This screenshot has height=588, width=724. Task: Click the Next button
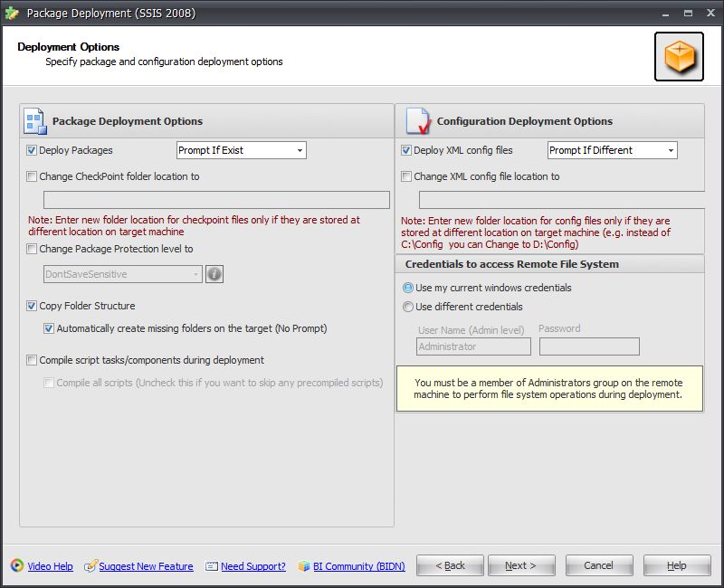(x=522, y=565)
